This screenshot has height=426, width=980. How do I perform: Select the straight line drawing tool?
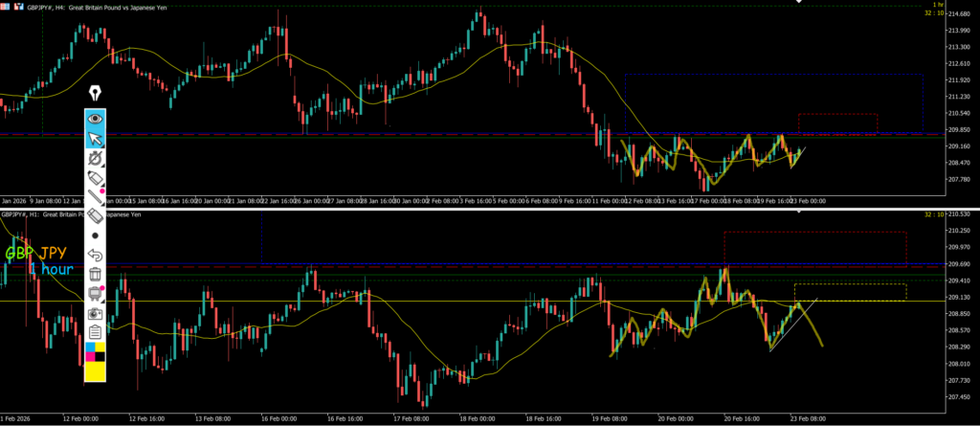coord(96,197)
